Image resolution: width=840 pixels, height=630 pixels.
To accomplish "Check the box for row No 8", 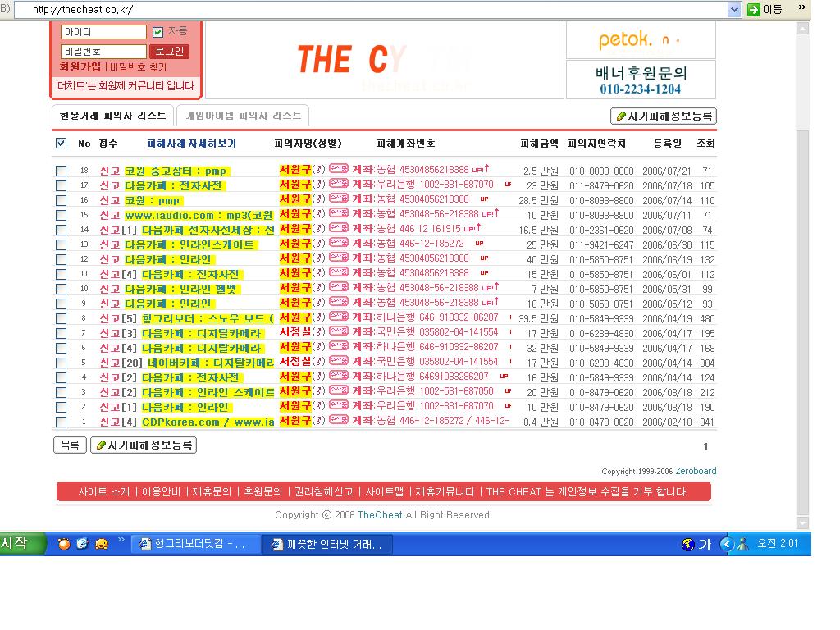I will [x=61, y=318].
